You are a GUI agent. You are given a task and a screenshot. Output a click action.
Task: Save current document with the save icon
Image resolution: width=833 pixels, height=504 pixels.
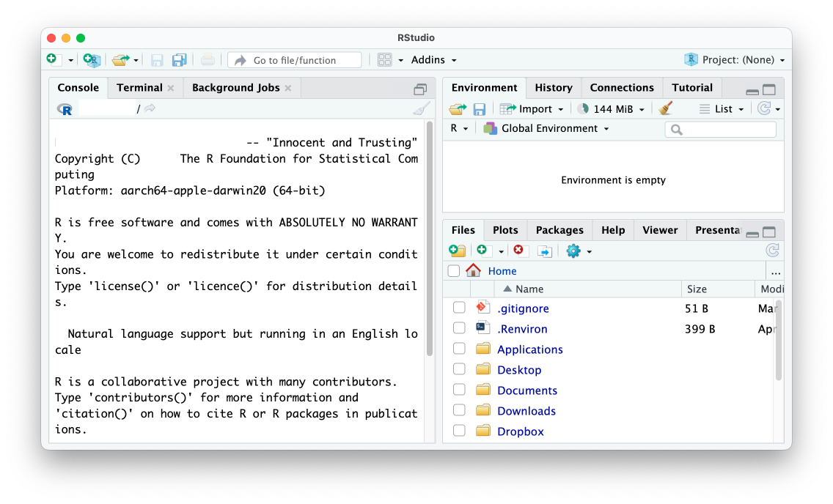pyautogui.click(x=157, y=60)
